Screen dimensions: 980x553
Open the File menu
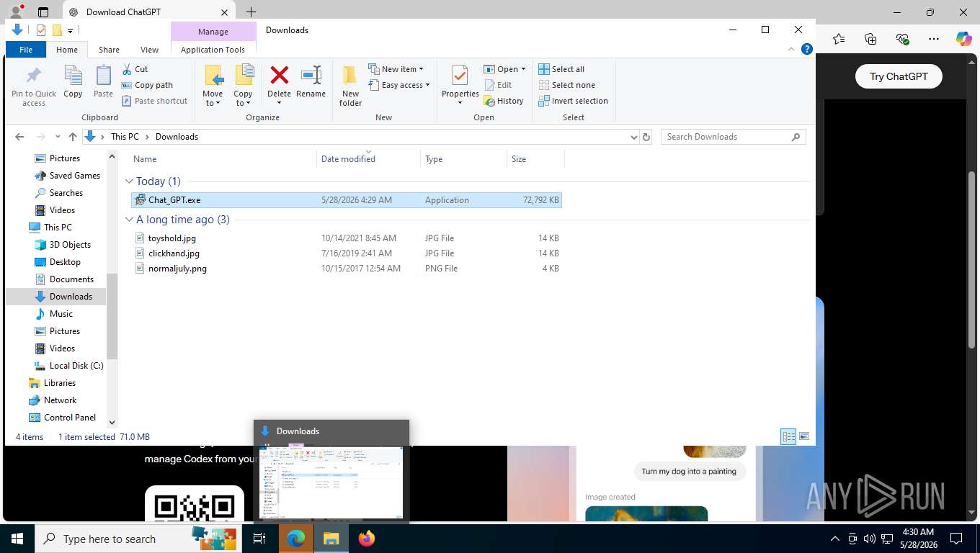26,50
